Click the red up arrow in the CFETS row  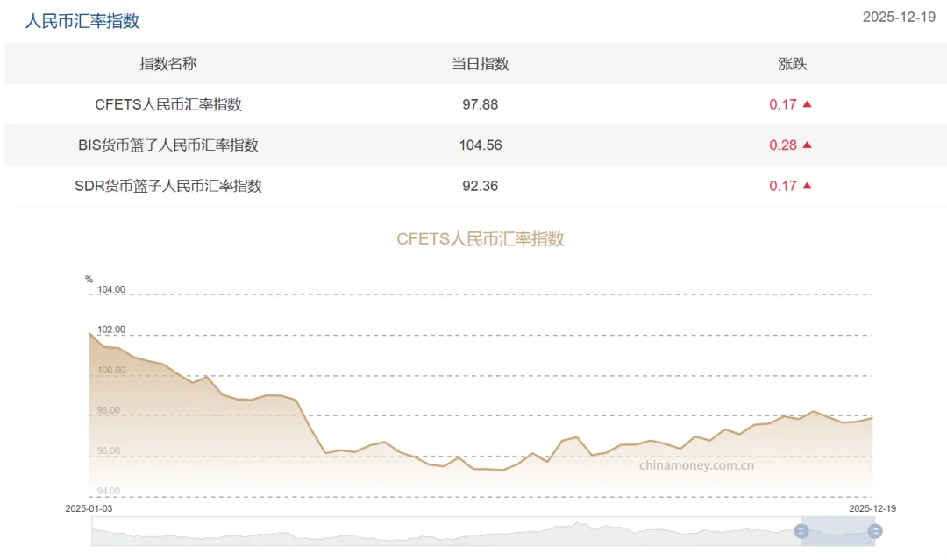click(x=807, y=104)
